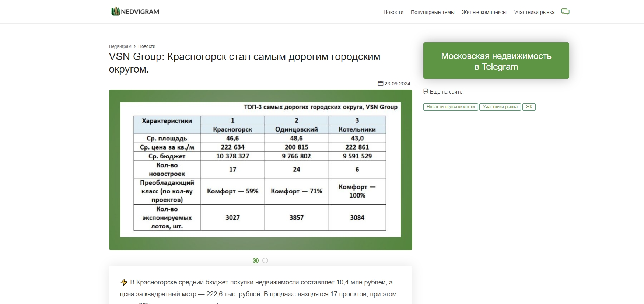Select the first slider dot
This screenshot has width=644, height=304.
tap(256, 261)
